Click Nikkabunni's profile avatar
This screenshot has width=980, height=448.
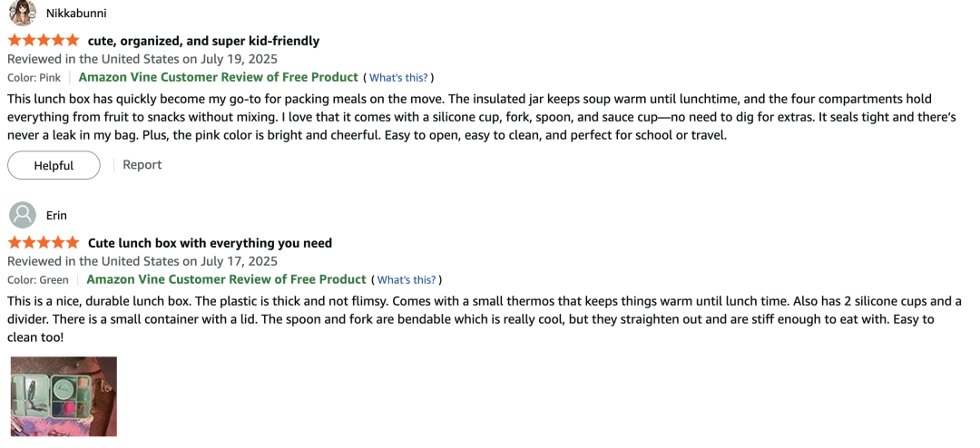[23, 13]
